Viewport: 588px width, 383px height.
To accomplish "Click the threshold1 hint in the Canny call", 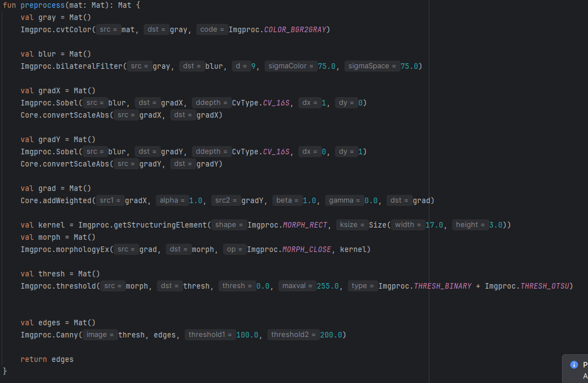I will pyautogui.click(x=210, y=334).
